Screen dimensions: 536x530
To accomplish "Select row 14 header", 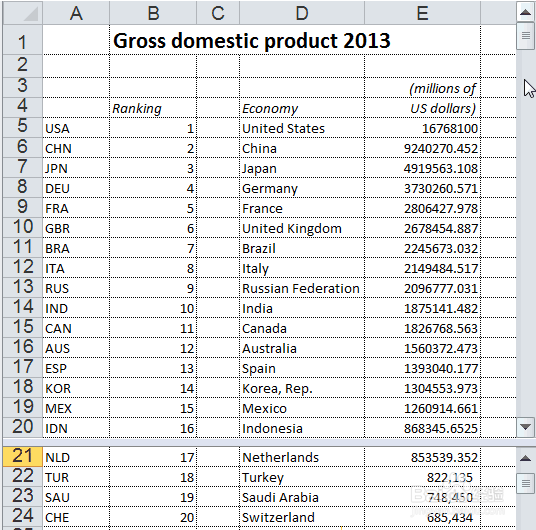I will 23,307.
